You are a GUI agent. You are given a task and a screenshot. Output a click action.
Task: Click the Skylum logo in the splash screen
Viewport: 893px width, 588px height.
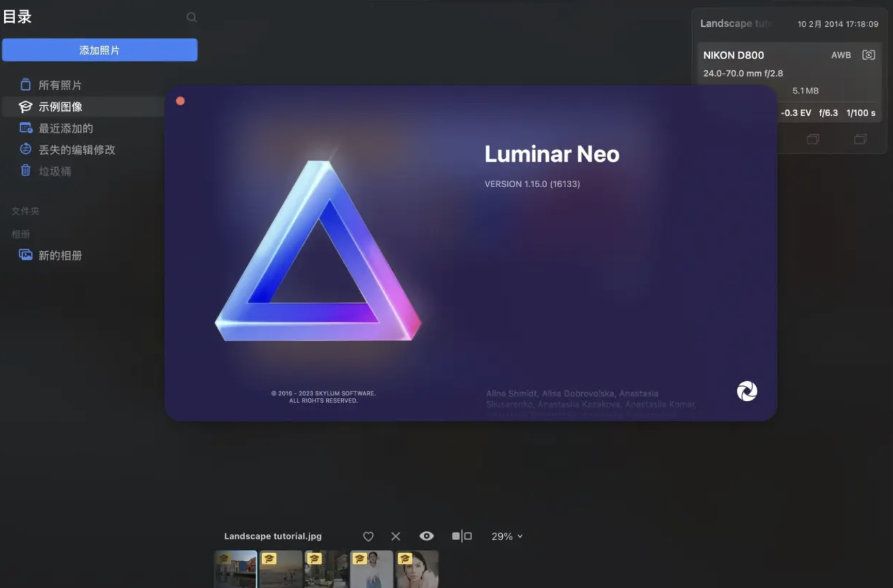[x=746, y=391]
